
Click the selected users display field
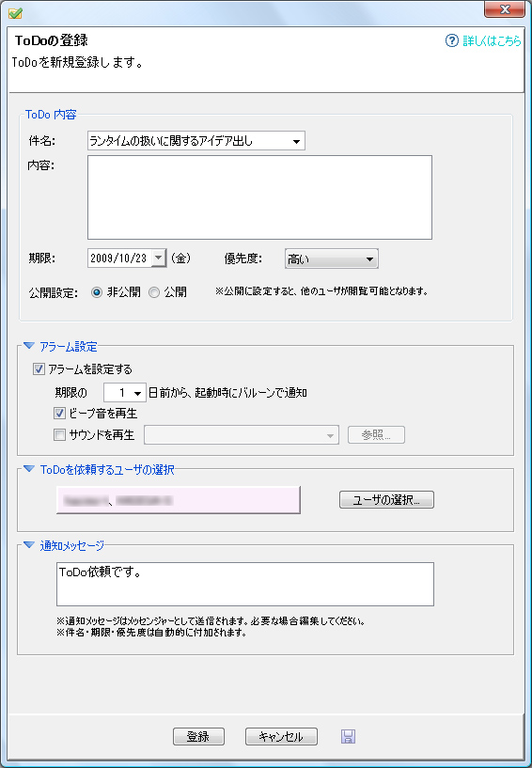click(179, 499)
